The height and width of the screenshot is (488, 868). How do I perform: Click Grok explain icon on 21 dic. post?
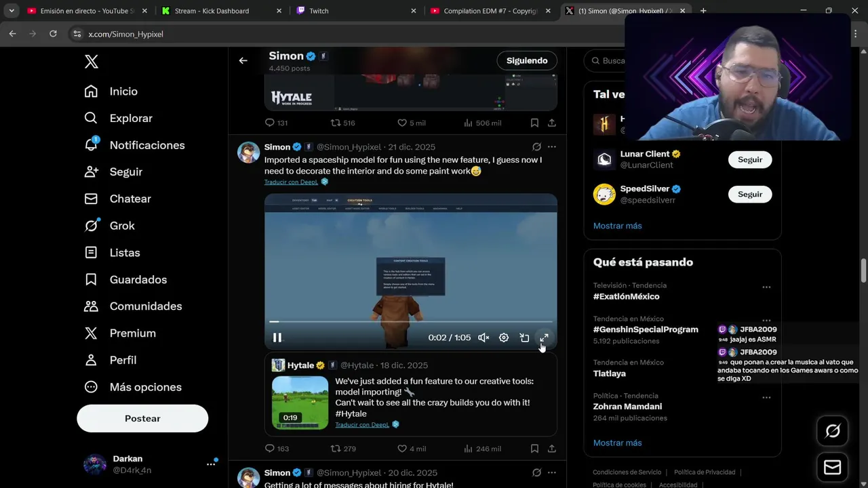[x=536, y=146]
